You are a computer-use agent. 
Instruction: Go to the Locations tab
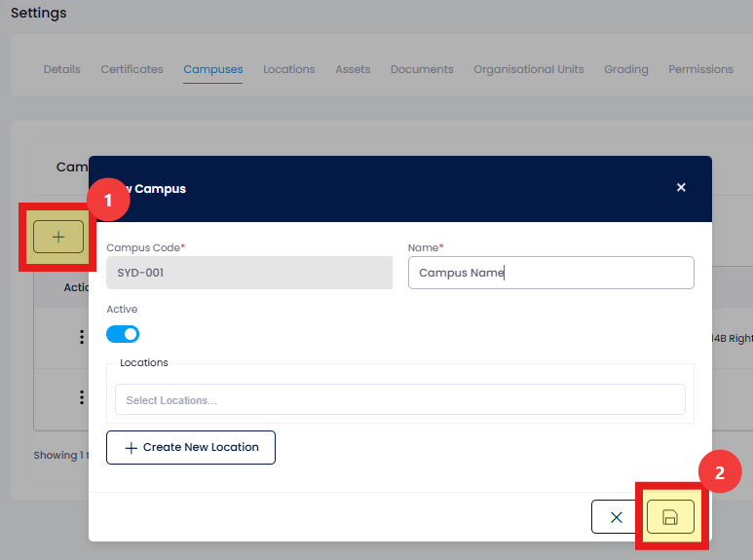click(x=289, y=69)
